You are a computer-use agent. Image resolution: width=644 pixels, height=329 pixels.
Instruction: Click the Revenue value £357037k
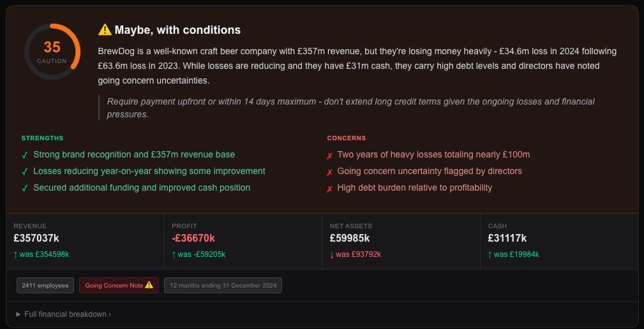point(38,238)
